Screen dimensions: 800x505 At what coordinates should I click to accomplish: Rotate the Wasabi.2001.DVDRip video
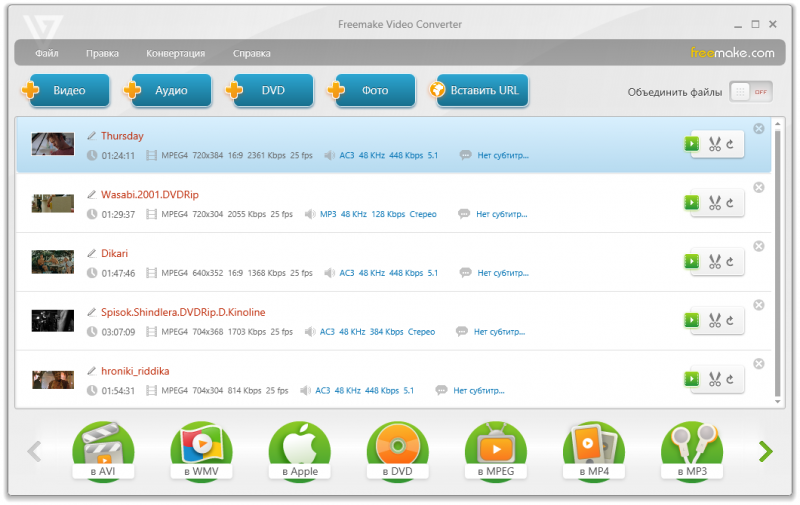pyautogui.click(x=730, y=203)
